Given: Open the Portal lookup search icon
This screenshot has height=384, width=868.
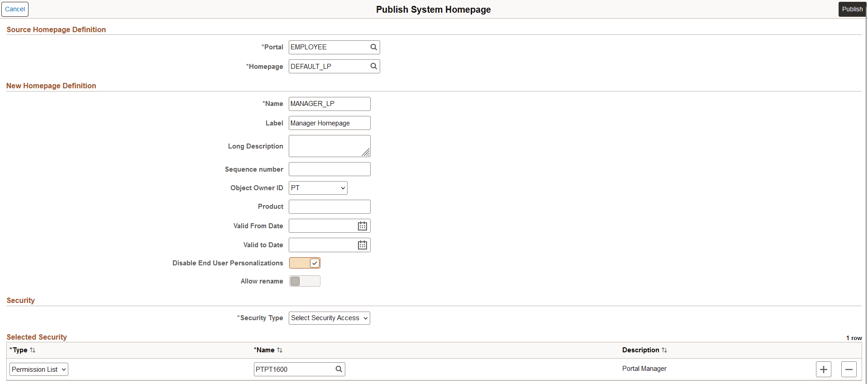Looking at the screenshot, I should (374, 47).
